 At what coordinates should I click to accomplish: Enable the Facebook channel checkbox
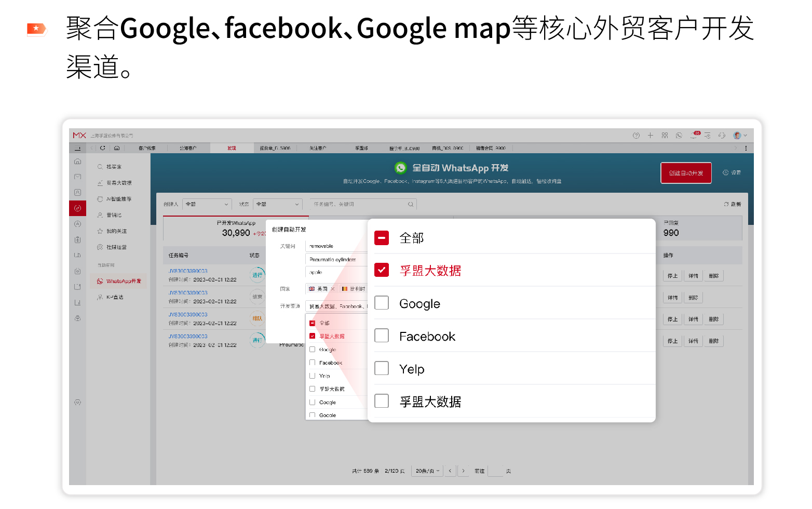coord(382,336)
